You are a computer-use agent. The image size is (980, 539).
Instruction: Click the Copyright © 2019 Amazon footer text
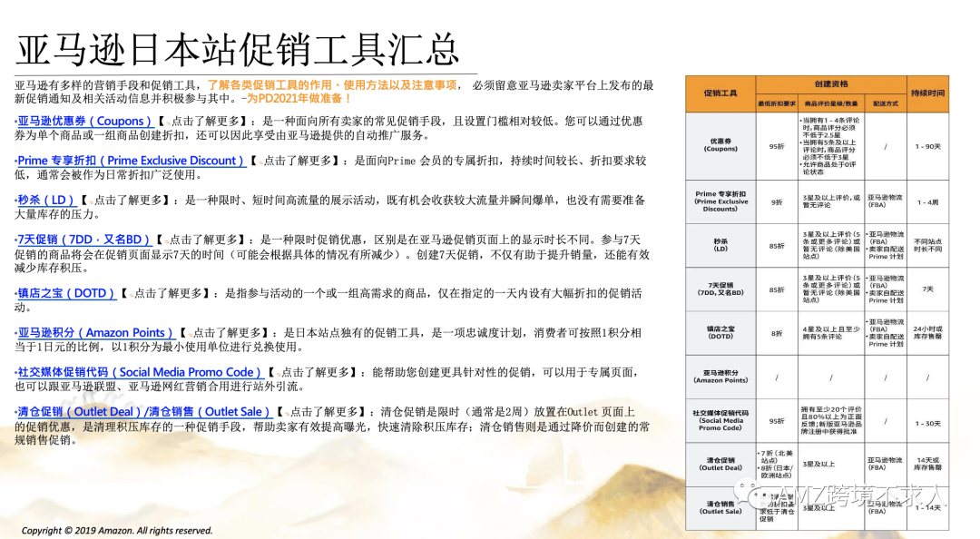pos(117,530)
